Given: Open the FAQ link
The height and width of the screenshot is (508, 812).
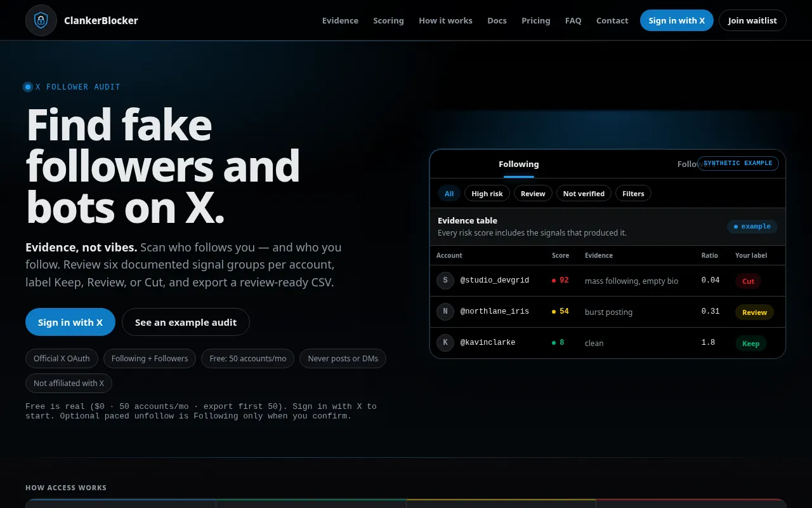Looking at the screenshot, I should [573, 20].
